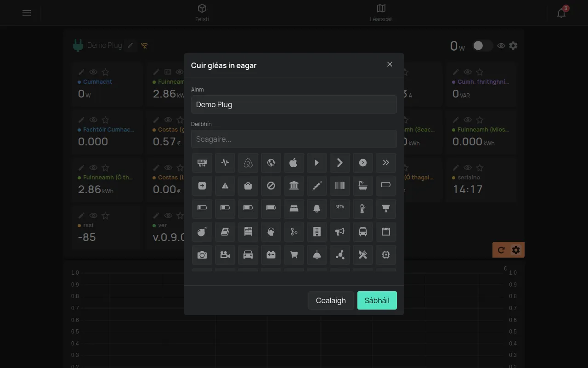Click the Cealaigh cancel button

[x=331, y=300]
